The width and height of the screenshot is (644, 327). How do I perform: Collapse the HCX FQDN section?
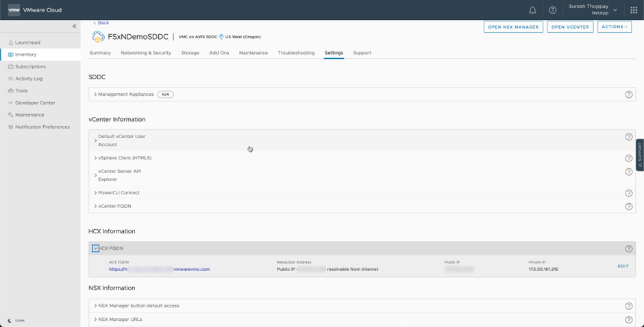click(96, 248)
